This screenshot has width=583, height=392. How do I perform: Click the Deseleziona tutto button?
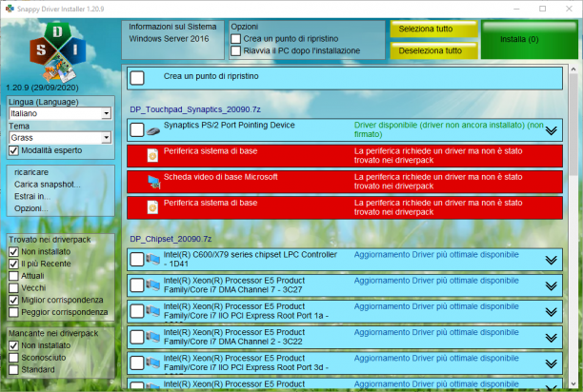pyautogui.click(x=433, y=50)
